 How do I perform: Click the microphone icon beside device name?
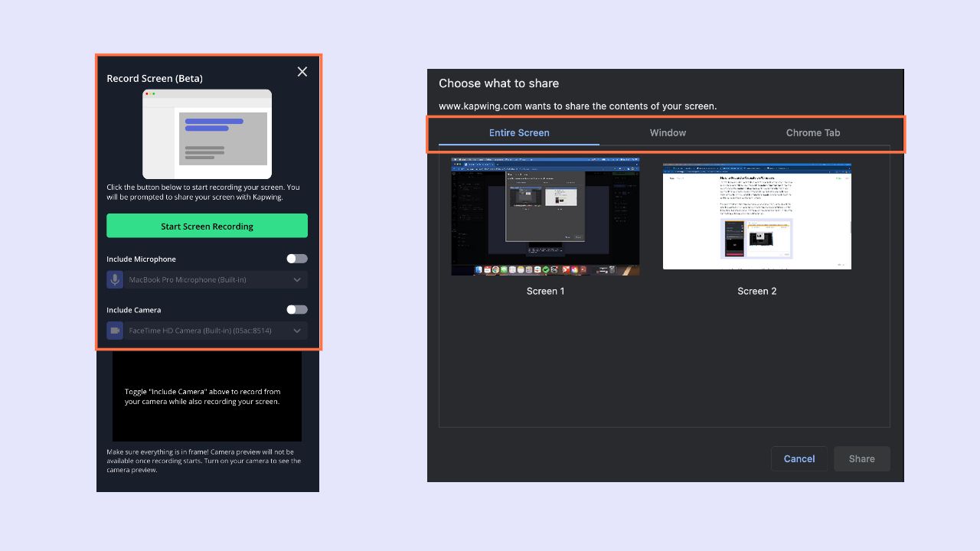(115, 280)
